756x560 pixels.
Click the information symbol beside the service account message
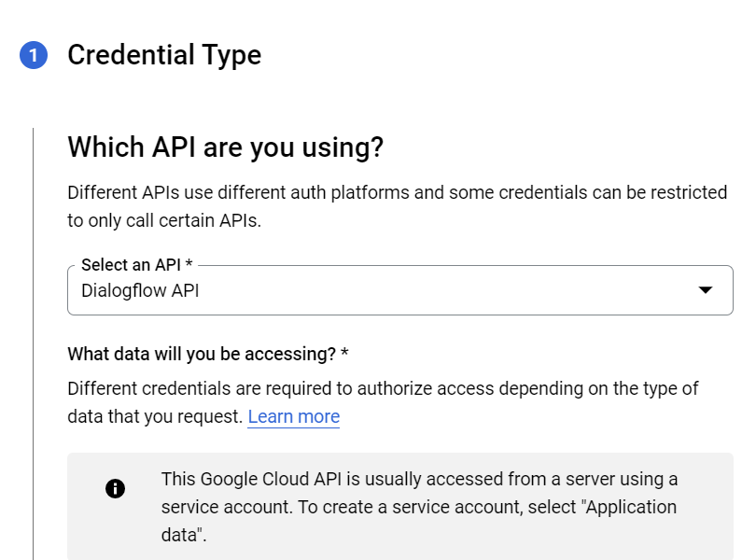tap(115, 488)
